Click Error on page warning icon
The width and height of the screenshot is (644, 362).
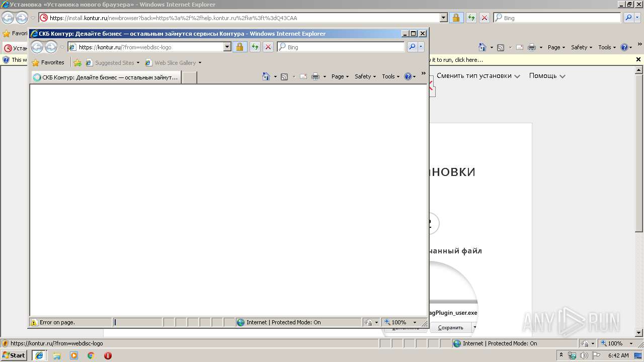point(34,322)
